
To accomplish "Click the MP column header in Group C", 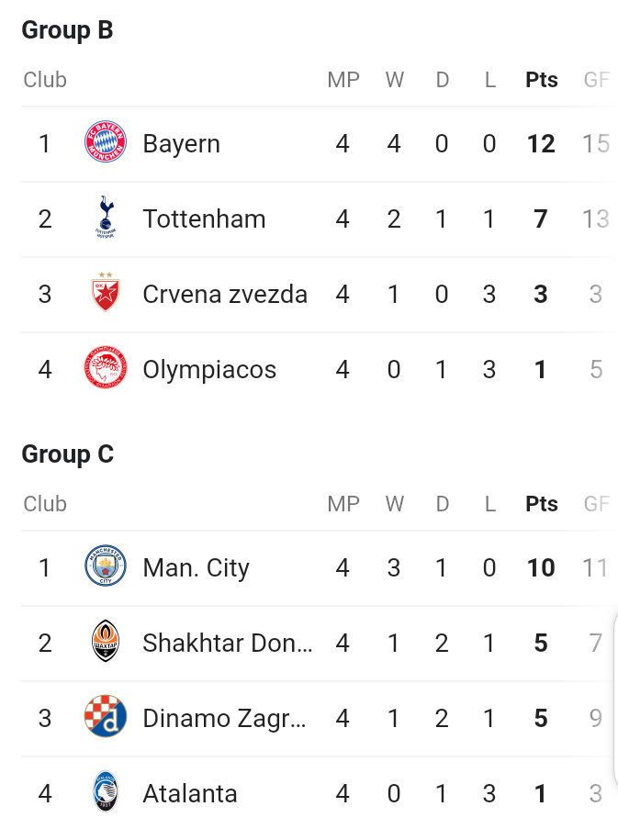I will point(343,504).
